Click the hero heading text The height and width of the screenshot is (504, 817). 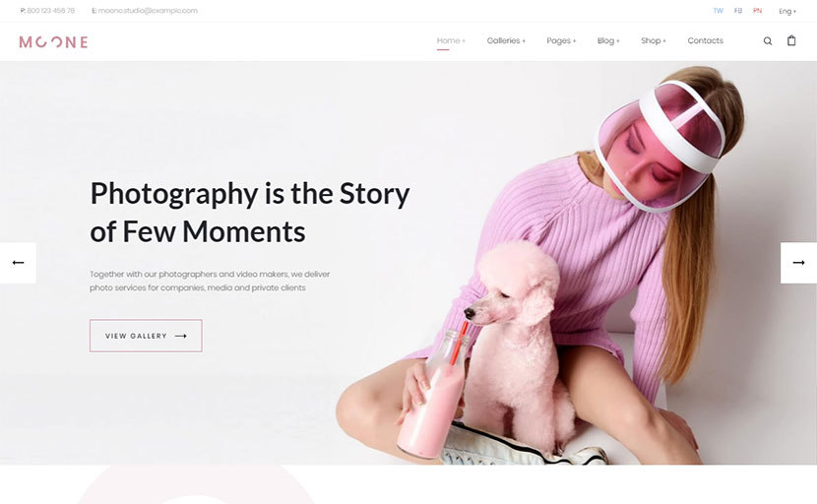click(x=250, y=212)
